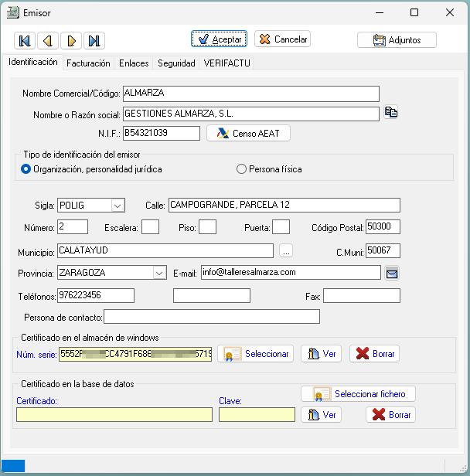Image resolution: width=470 pixels, height=476 pixels.
Task: Click the copy icon beside Razón social
Action: point(391,113)
